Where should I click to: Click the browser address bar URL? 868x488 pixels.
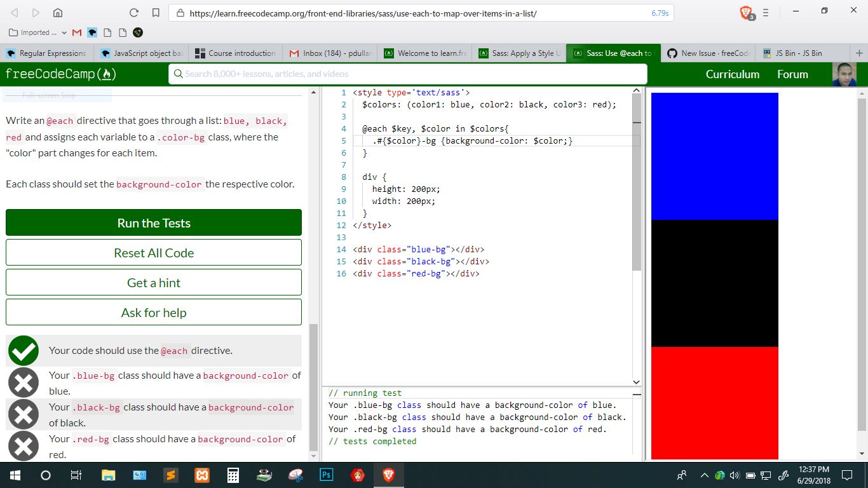coord(363,13)
